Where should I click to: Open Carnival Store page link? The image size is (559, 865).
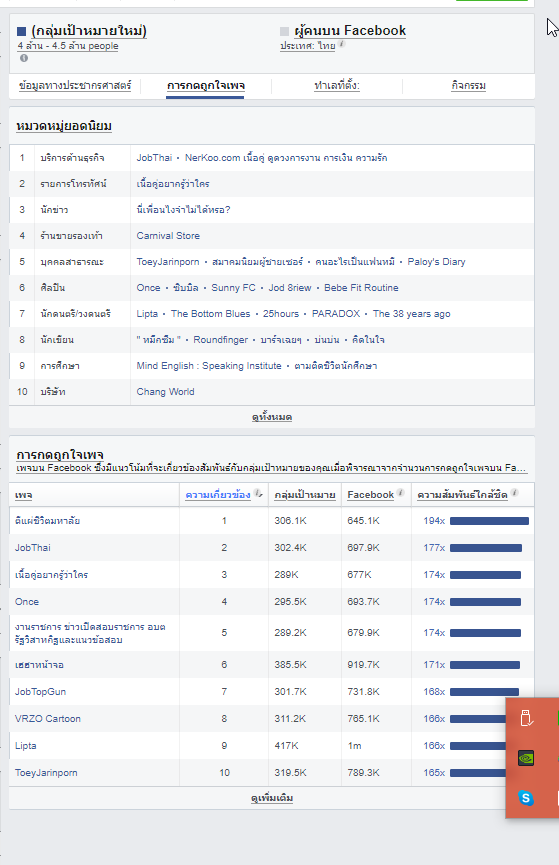[x=168, y=236]
